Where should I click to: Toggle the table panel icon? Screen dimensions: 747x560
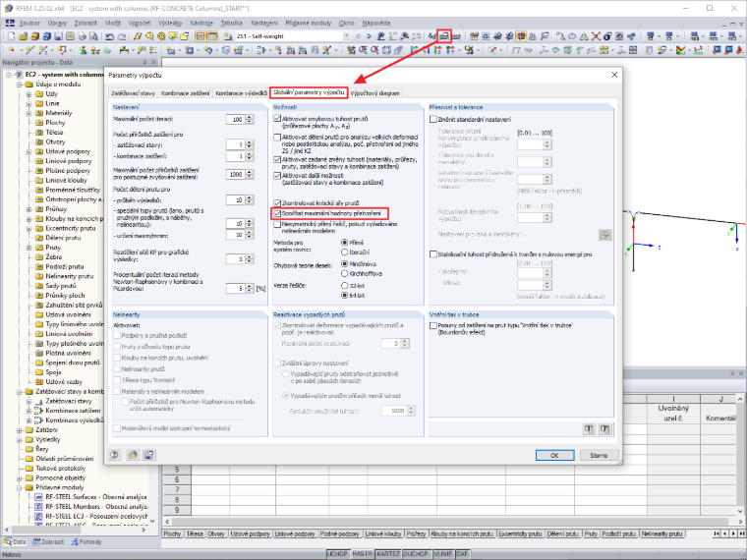pos(212,36)
